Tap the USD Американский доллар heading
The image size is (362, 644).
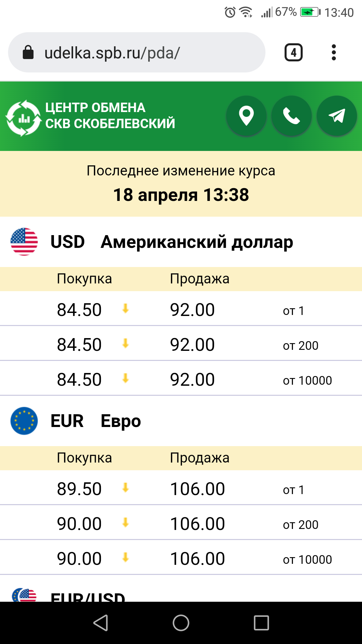(172, 242)
